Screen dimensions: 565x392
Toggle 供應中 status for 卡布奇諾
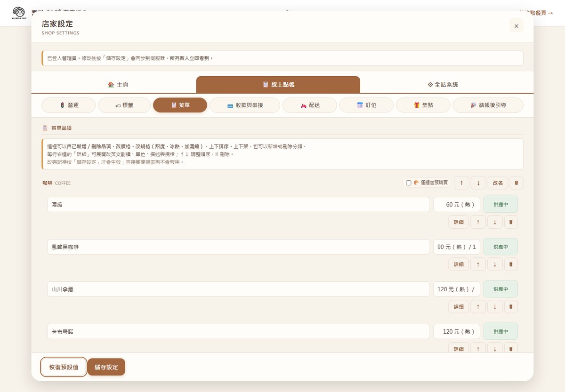click(500, 332)
